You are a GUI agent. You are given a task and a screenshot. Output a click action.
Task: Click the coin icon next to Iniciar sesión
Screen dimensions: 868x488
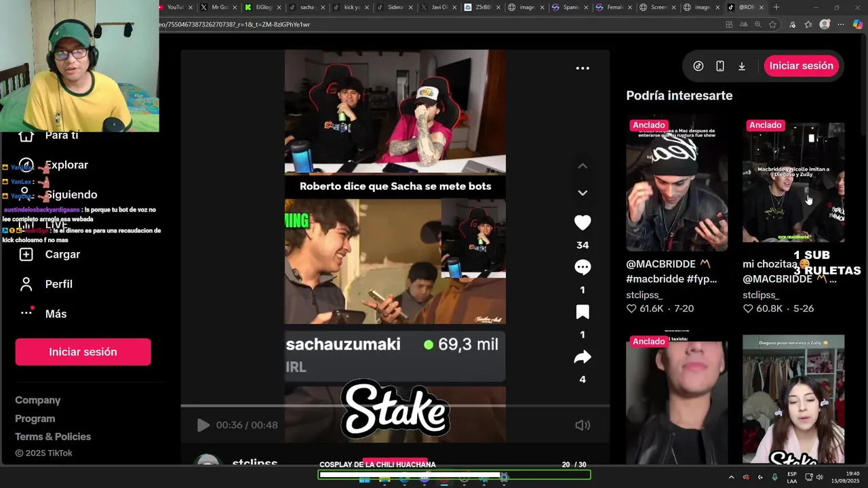pos(698,66)
